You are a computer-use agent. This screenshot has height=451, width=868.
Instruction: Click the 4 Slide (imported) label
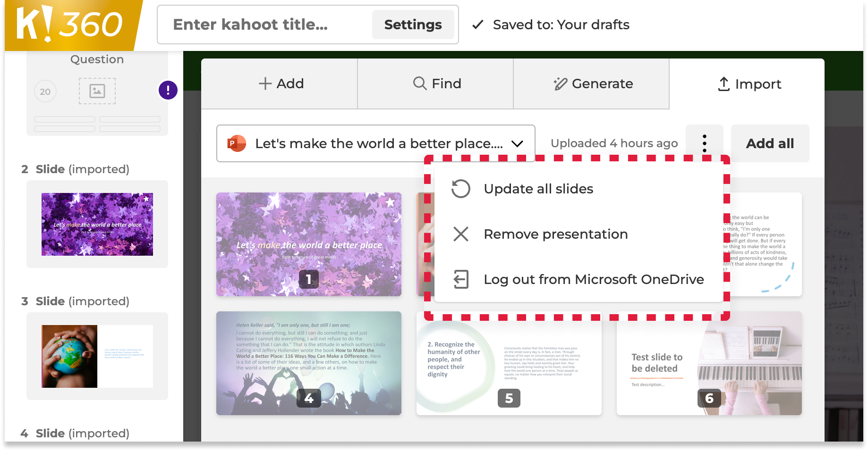pos(76,433)
